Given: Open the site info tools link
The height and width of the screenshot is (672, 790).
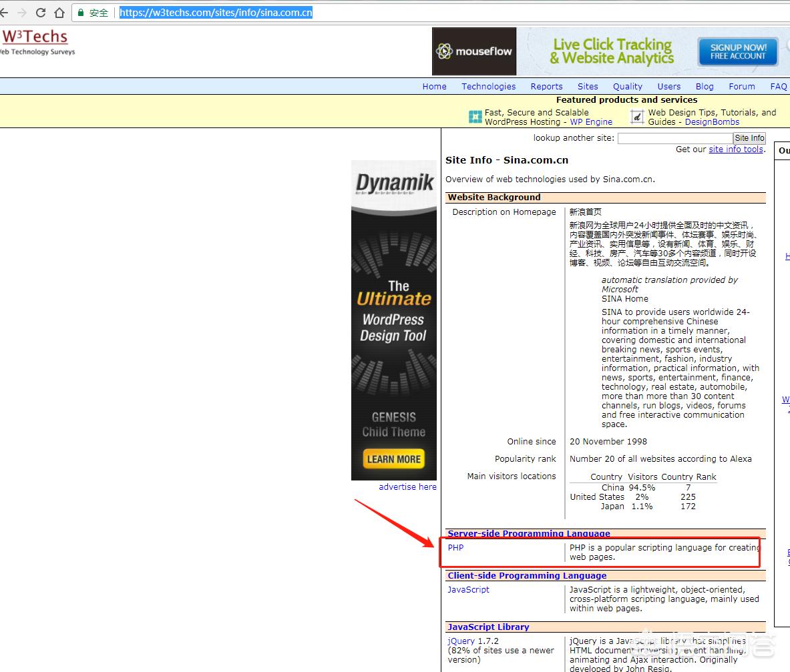Looking at the screenshot, I should pos(736,149).
